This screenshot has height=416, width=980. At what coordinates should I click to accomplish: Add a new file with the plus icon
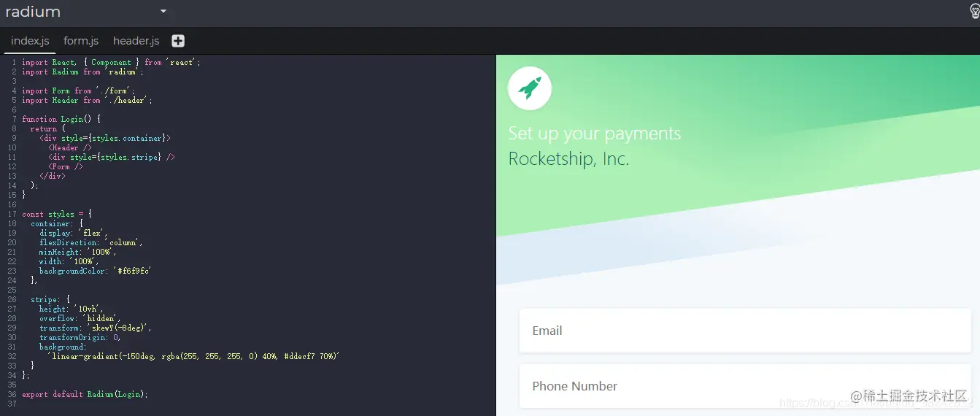(x=178, y=41)
